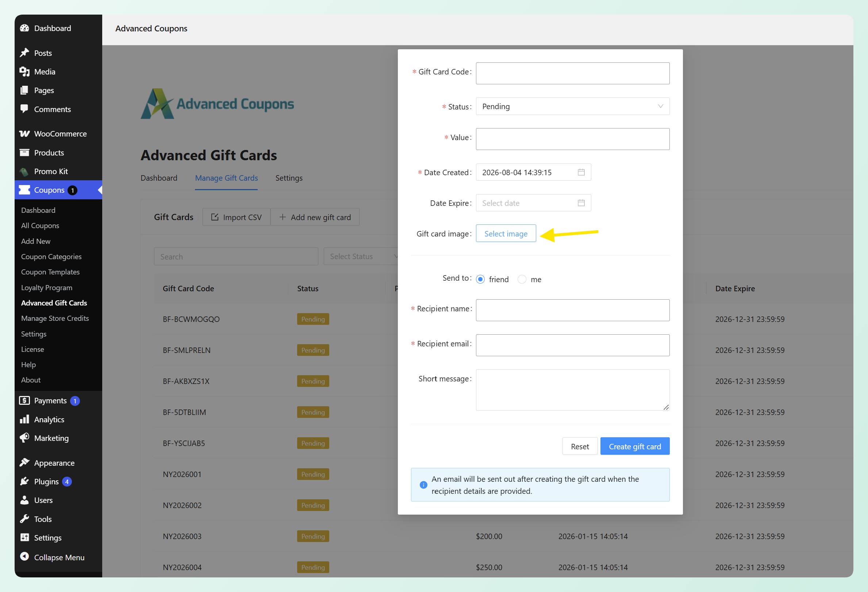Open calendar icon for Date Created
The image size is (868, 592).
click(x=581, y=172)
